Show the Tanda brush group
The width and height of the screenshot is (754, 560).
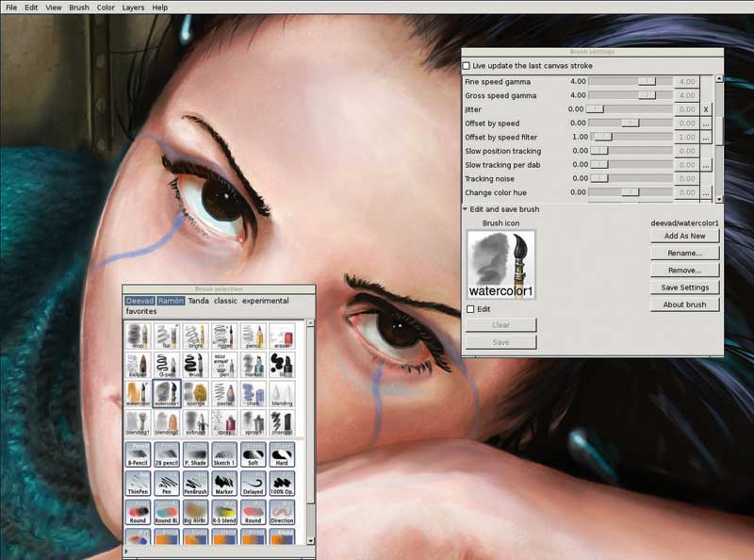click(x=198, y=301)
